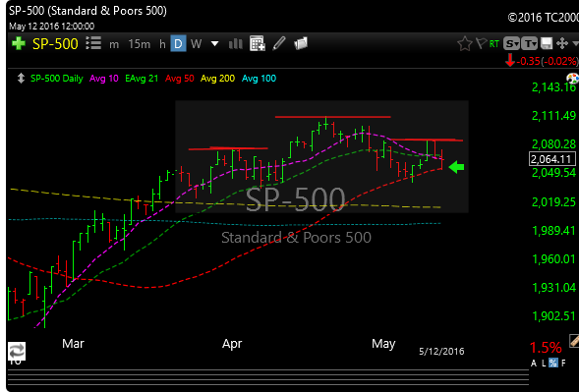The image size is (579, 392).
Task: Click the green plus add indicator icon
Action: pyautogui.click(x=18, y=44)
